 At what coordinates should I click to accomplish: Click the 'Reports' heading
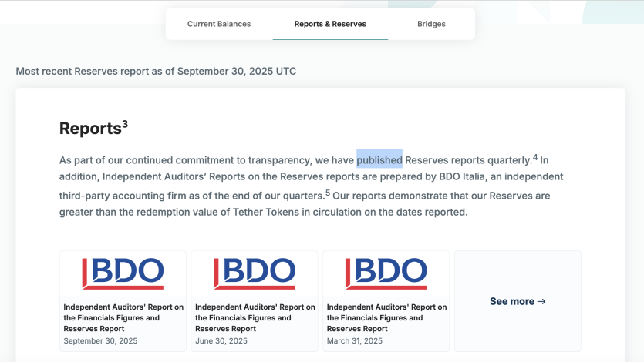(x=90, y=129)
